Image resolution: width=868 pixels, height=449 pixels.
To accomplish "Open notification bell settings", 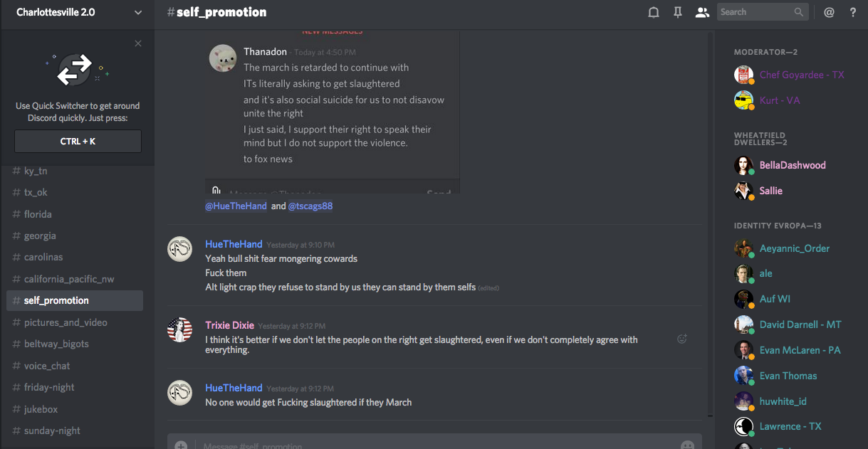I will 653,12.
